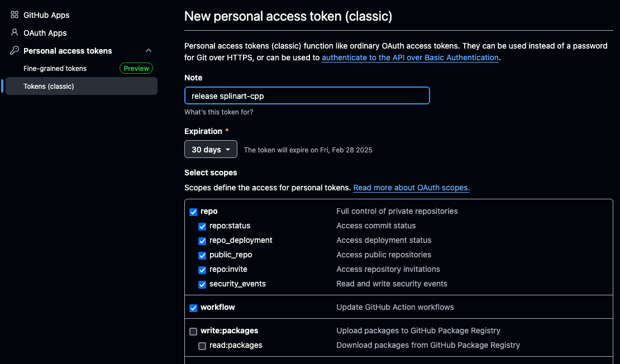Click the OAuth Apps person icon
This screenshot has width=620, height=364.
(x=15, y=32)
